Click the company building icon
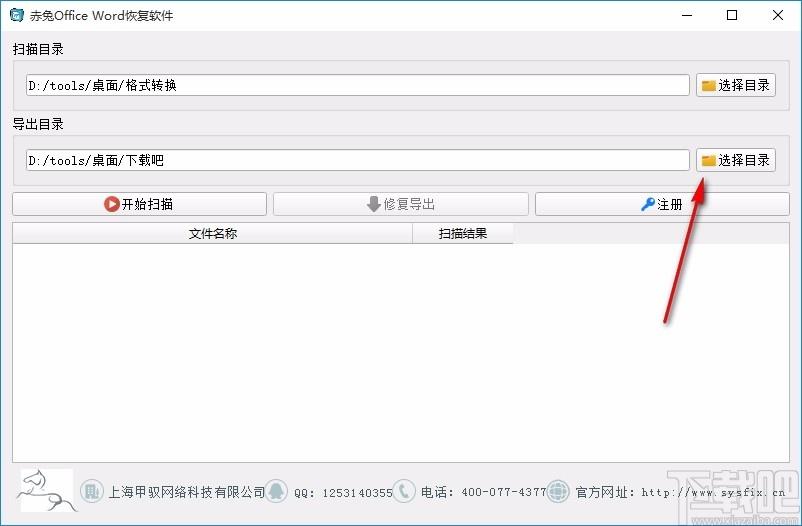Viewport: 802px width, 526px height. [92, 492]
